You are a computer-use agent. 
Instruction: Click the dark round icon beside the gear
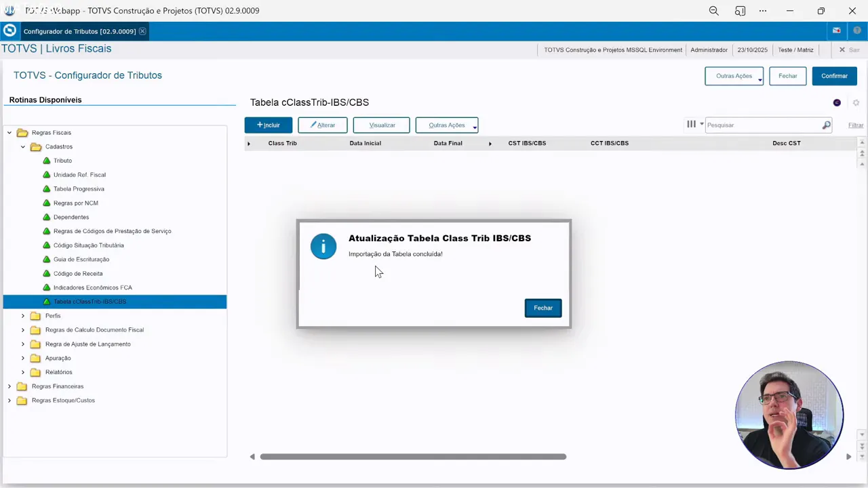[837, 103]
